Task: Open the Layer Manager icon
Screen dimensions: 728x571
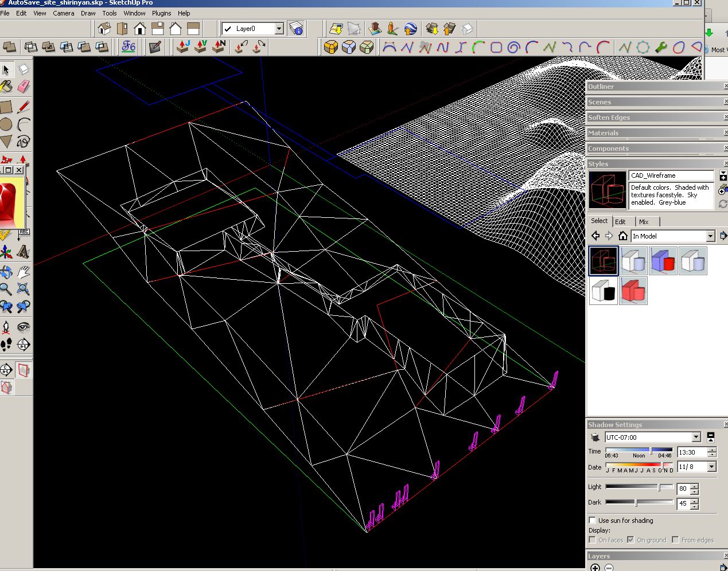Action: tap(297, 29)
